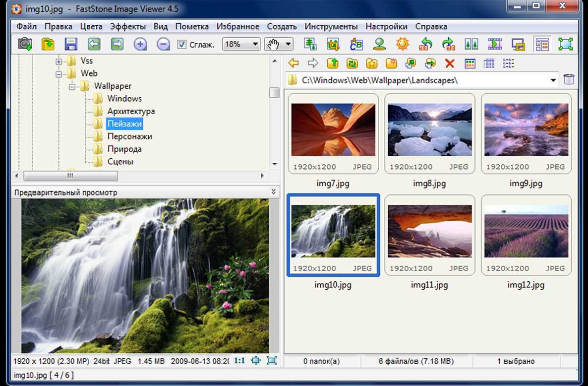The width and height of the screenshot is (588, 386).
Task: Click the zoom in magnifier icon
Action: click(x=140, y=44)
